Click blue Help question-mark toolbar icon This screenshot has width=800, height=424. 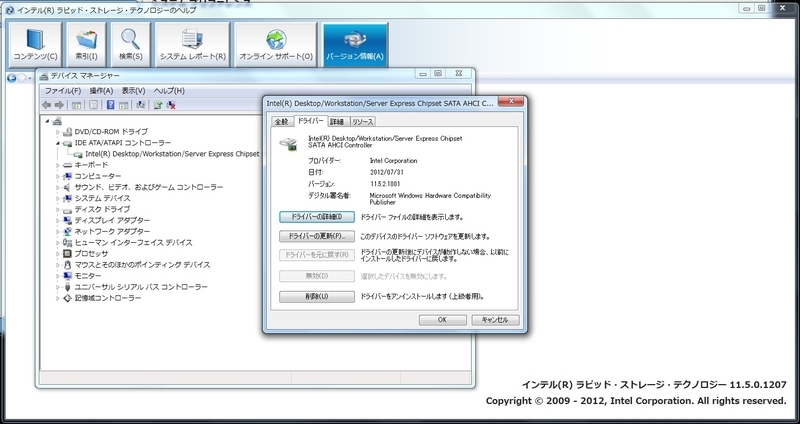click(x=110, y=105)
